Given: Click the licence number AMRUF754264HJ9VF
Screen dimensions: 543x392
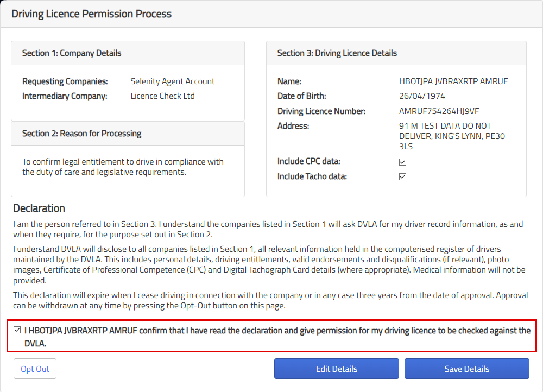Looking at the screenshot, I should point(439,111).
